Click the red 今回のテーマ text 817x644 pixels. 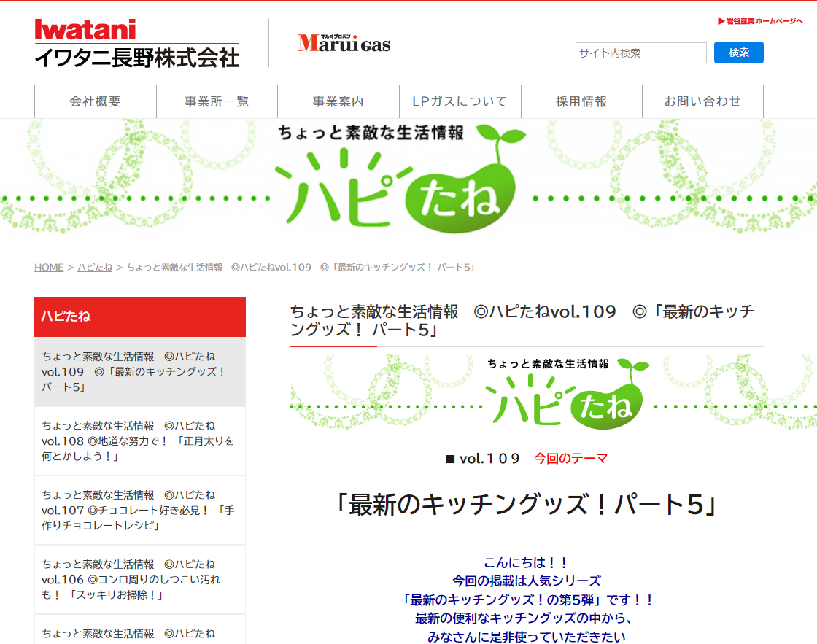click(571, 459)
